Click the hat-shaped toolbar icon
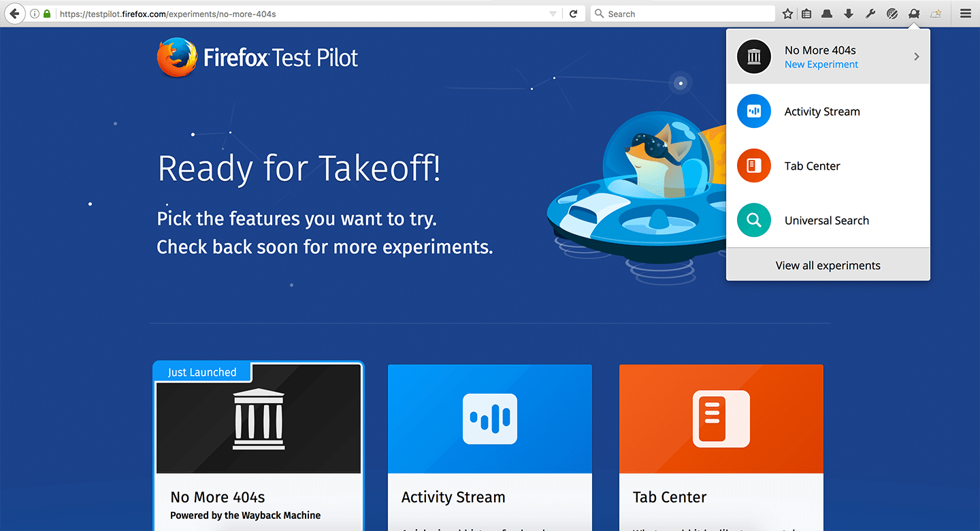This screenshot has width=980, height=531. click(x=827, y=14)
